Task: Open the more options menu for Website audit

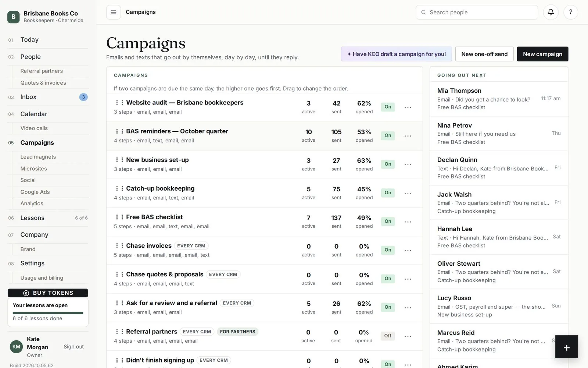Action: click(x=408, y=107)
